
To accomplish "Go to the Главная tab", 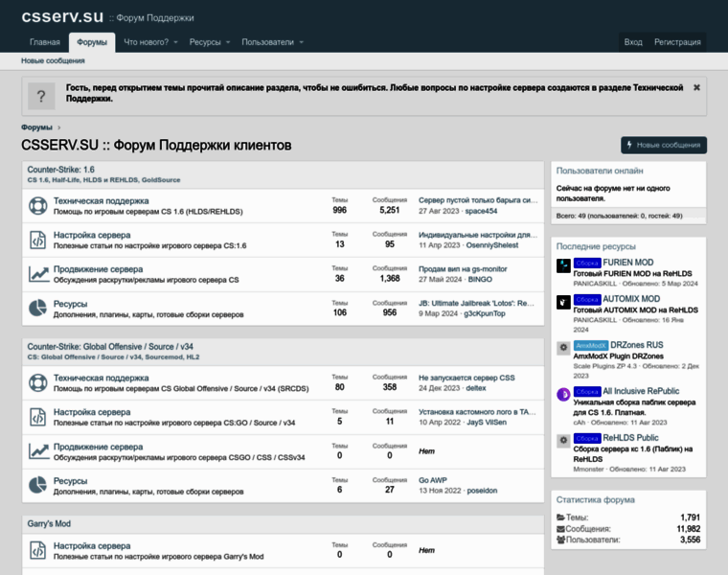I will pyautogui.click(x=45, y=42).
